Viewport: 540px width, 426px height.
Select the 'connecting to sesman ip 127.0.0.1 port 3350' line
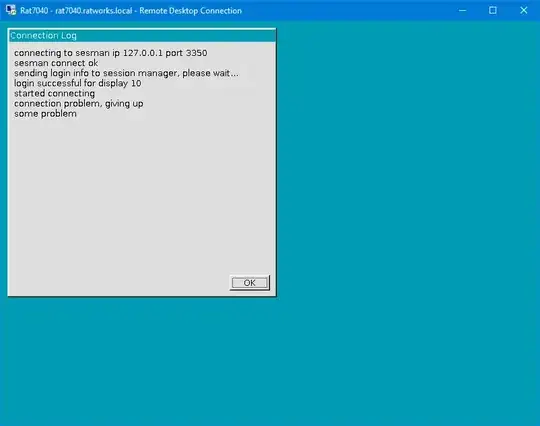[111, 53]
